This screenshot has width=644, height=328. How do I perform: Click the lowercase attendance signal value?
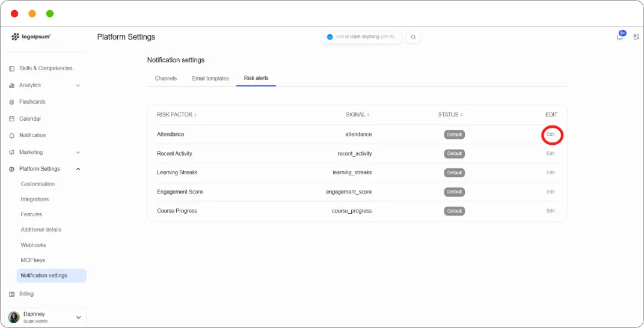click(358, 134)
